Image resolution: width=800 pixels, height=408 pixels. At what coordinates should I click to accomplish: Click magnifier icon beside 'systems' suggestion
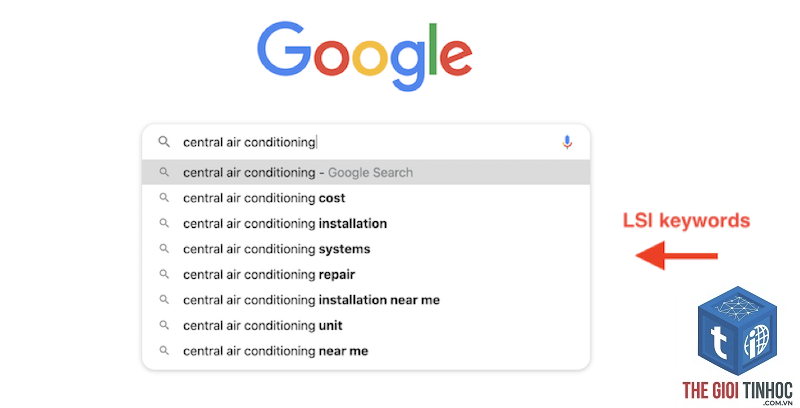[164, 248]
